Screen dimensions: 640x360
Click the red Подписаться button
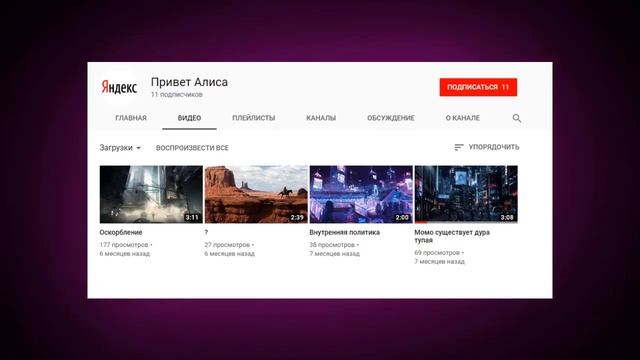(478, 87)
